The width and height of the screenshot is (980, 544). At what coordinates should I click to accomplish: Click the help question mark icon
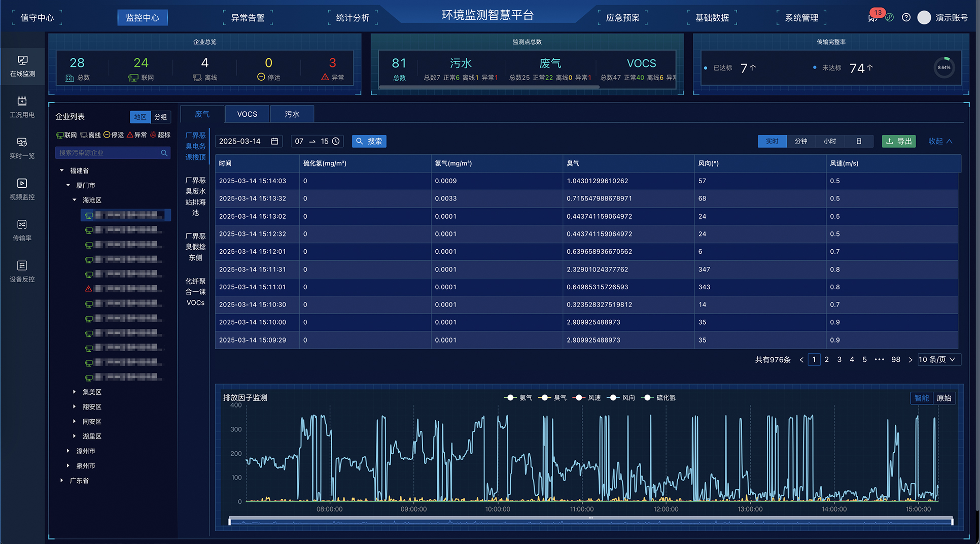tap(906, 17)
